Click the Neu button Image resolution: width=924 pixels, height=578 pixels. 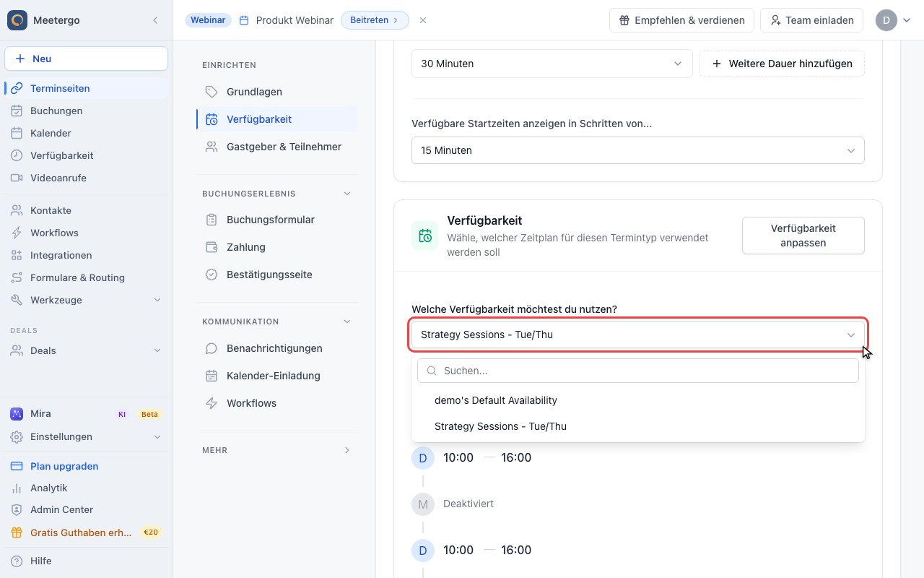(x=86, y=59)
